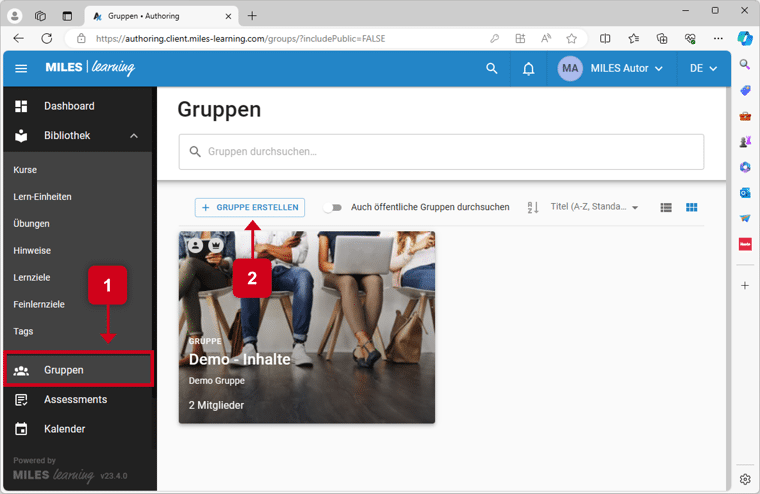Switch to list view layout
The height and width of the screenshot is (494, 760).
coord(666,207)
